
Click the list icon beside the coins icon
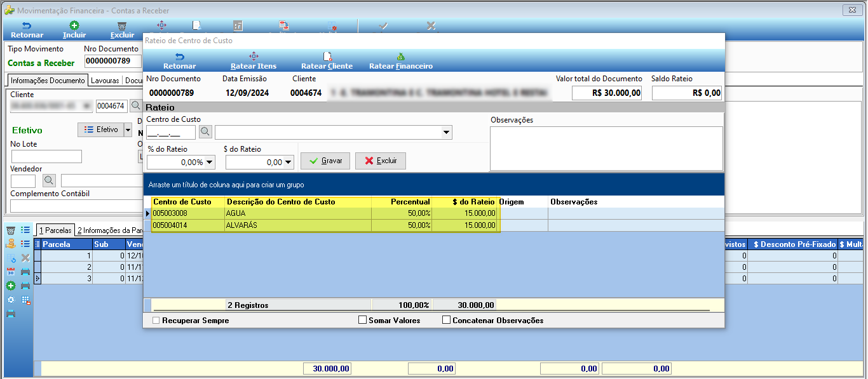coord(25,244)
